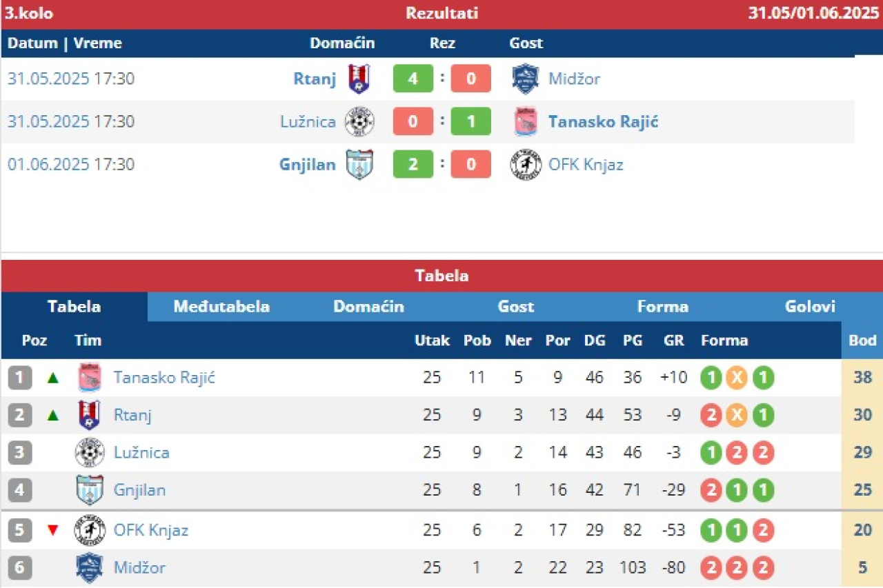The image size is (883, 588).
Task: Click Lužnica club logo in results
Action: pyautogui.click(x=359, y=122)
